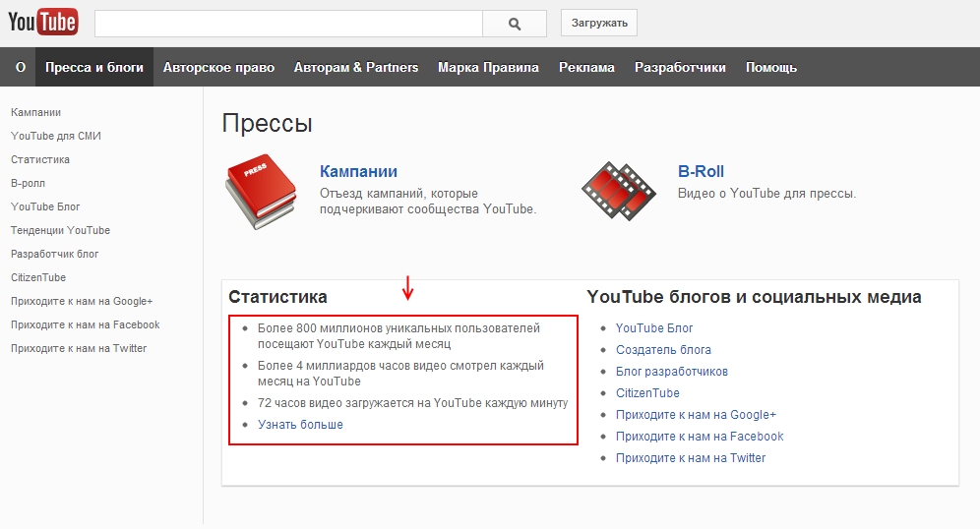
Task: Click the Загружать upload button
Action: tap(599, 23)
